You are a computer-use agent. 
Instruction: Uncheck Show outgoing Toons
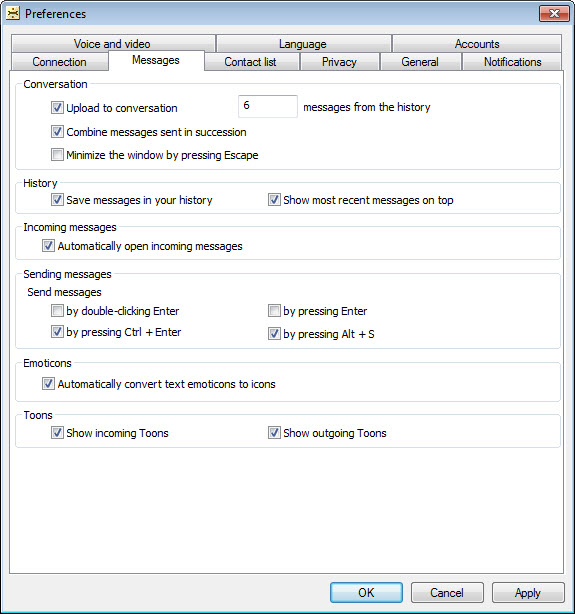(x=274, y=433)
